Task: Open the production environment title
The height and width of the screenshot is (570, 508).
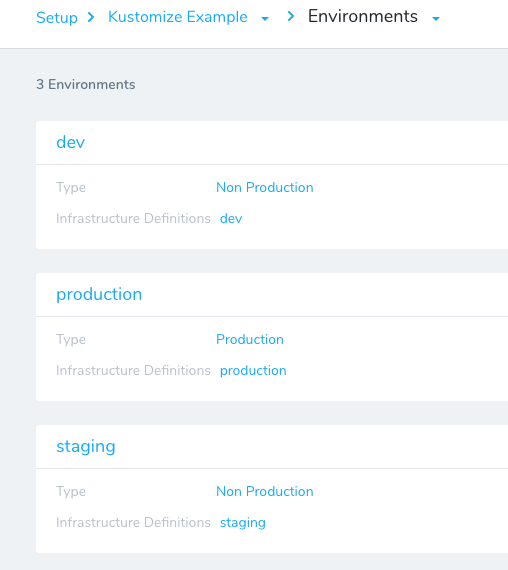Action: pos(99,294)
